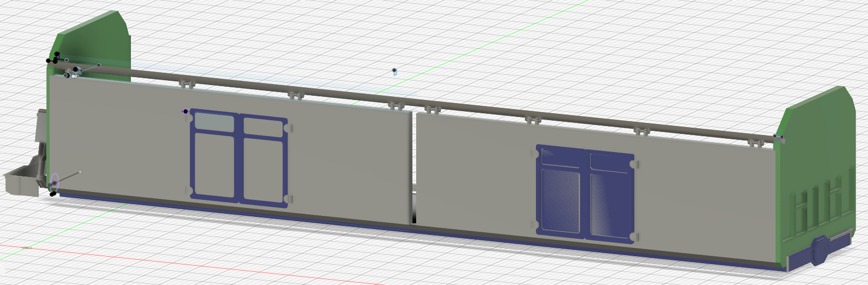Click the hexagonal blue coupler on right end
This screenshot has width=868, height=285.
(820, 250)
